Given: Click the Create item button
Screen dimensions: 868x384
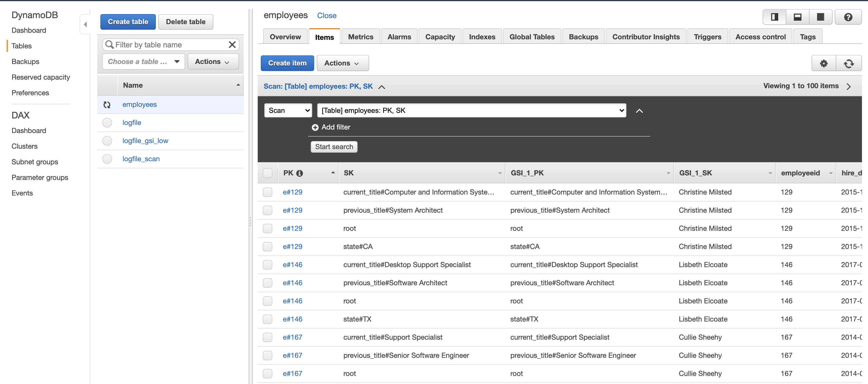Looking at the screenshot, I should (287, 63).
